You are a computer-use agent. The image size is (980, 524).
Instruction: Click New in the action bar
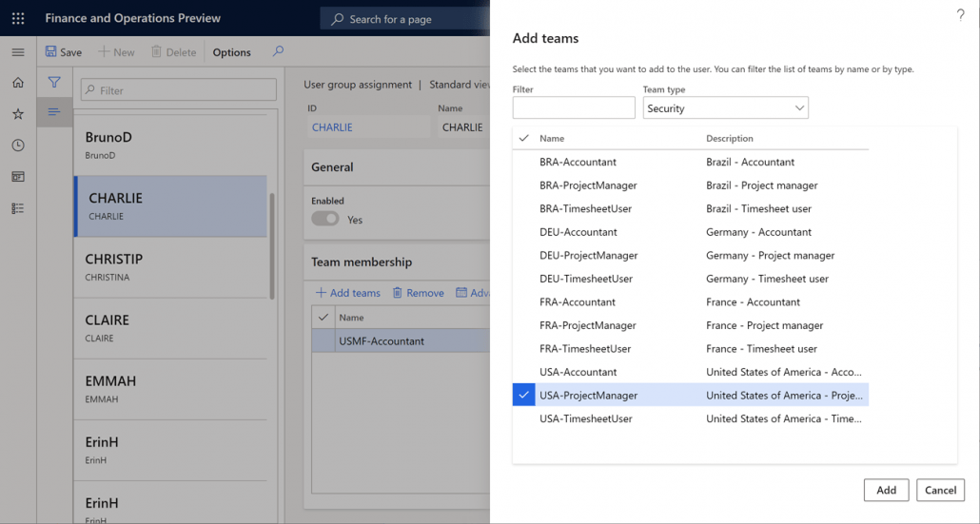point(116,52)
